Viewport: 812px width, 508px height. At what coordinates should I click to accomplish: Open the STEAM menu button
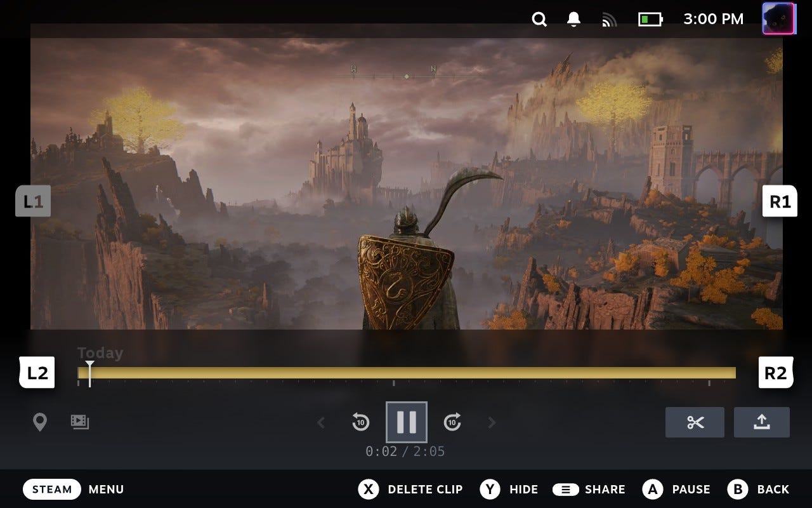[x=52, y=489]
